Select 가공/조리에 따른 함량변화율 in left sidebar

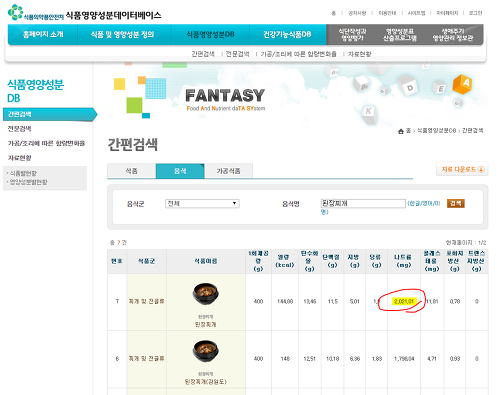coord(46,143)
